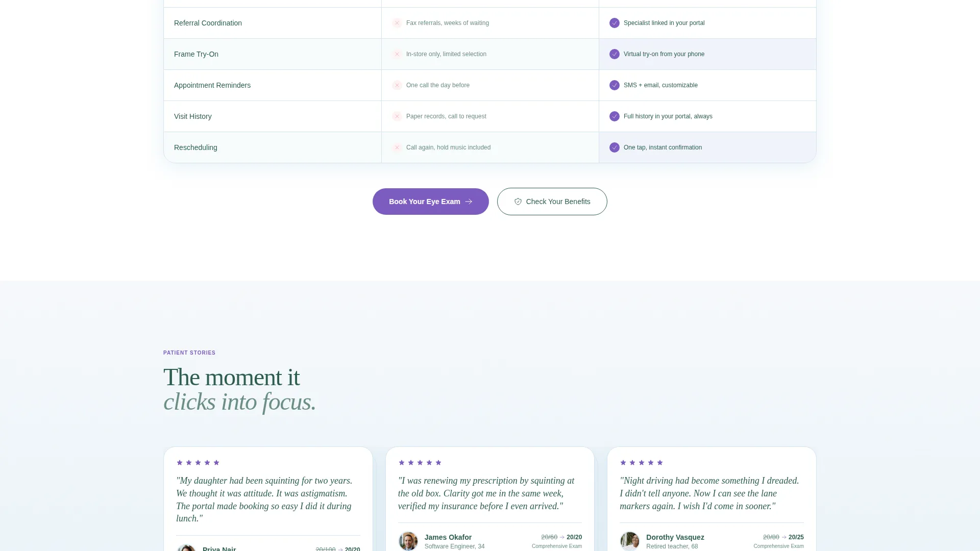980x551 pixels.
Task: Click the quote about renewing my prescription
Action: 486,493
